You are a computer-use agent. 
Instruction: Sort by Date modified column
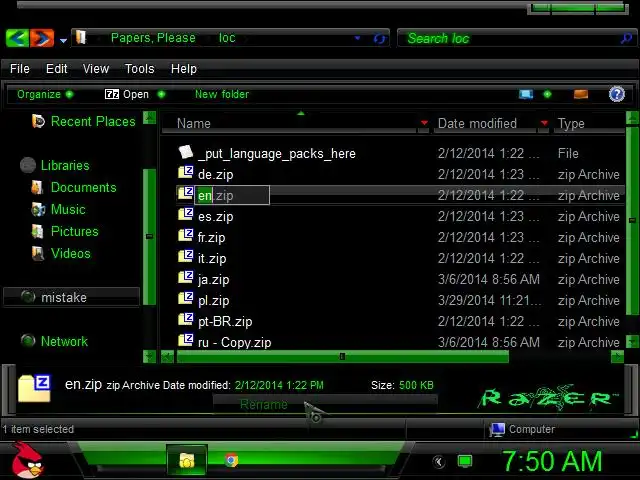477,123
